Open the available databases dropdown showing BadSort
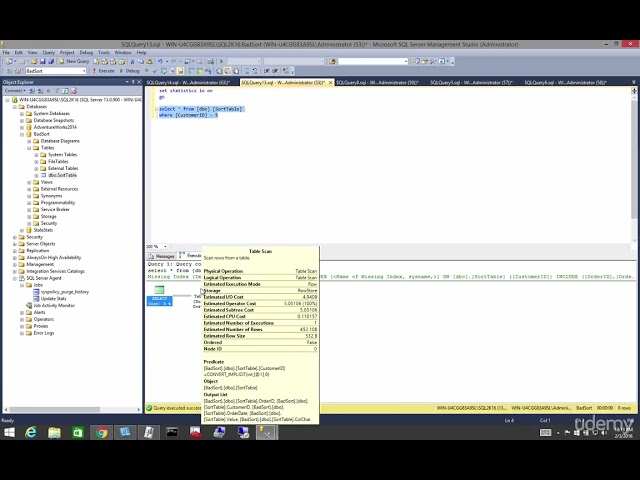Image resolution: width=640 pixels, height=480 pixels. click(x=56, y=71)
